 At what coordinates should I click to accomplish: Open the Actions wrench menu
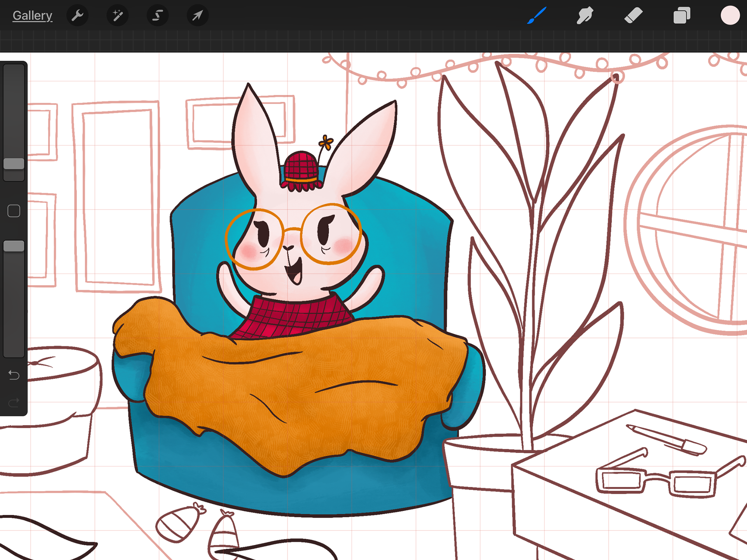point(77,16)
